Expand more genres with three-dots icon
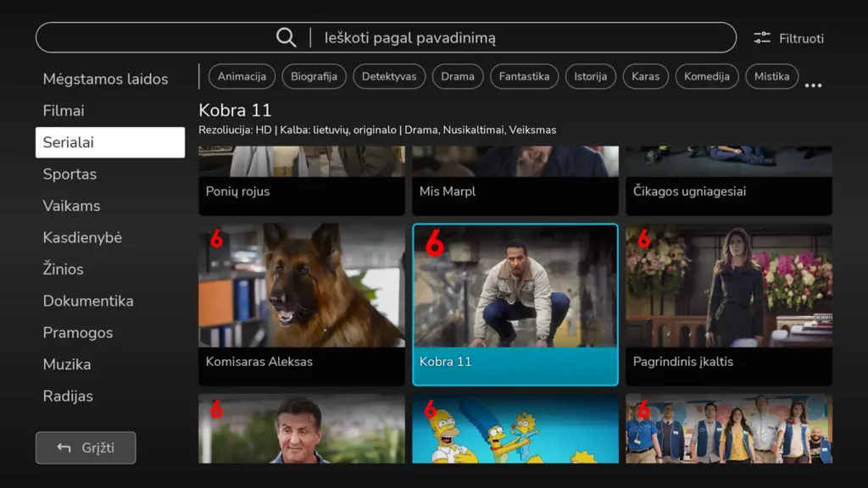868x488 pixels. (813, 85)
